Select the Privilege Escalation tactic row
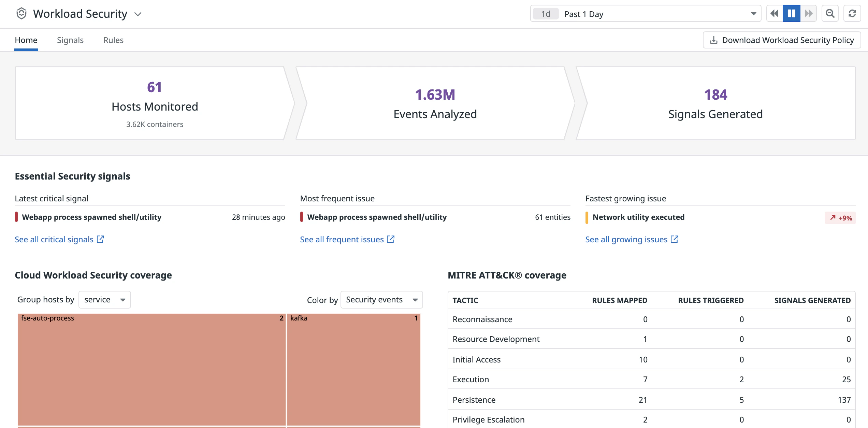868x428 pixels. [x=652, y=419]
